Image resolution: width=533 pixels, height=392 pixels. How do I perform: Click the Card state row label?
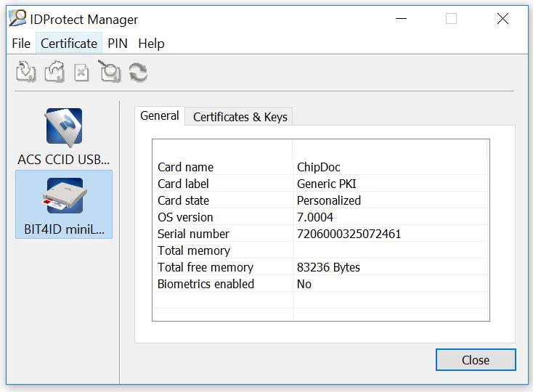pos(183,200)
